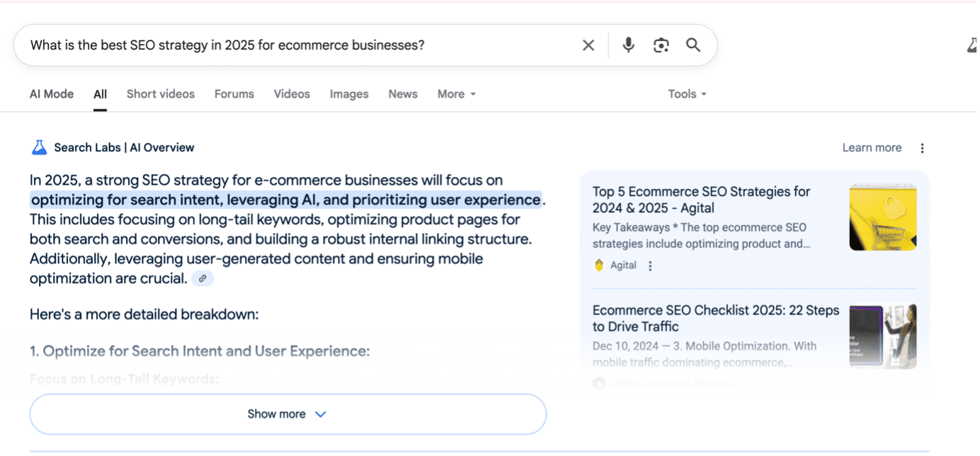Submit search with the magnifying glass icon
Image resolution: width=980 pixels, height=456 pixels.
point(693,45)
